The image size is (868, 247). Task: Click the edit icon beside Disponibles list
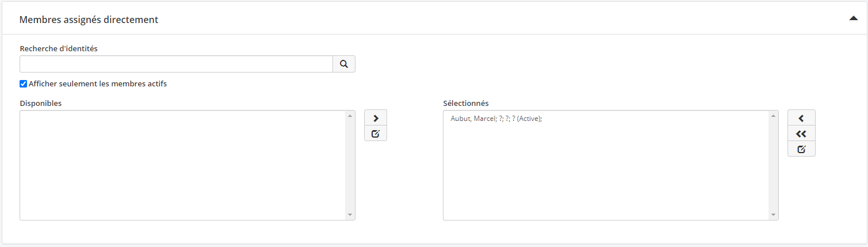click(x=376, y=134)
